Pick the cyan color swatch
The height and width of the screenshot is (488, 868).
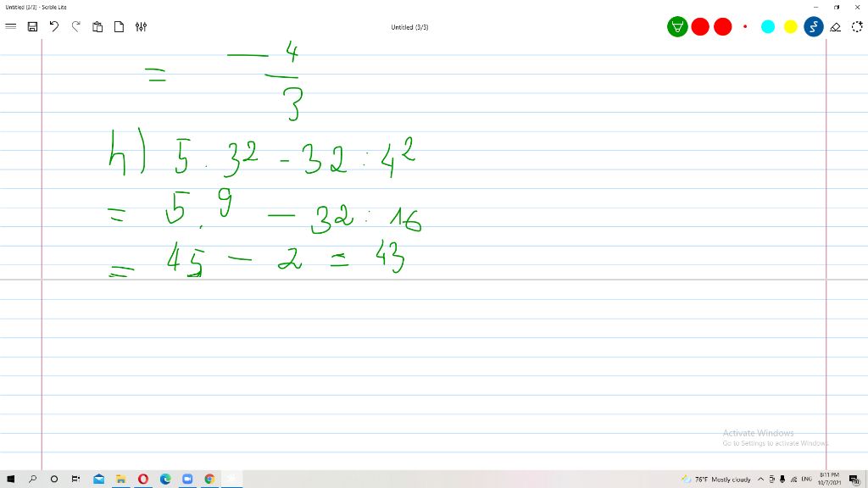point(768,26)
